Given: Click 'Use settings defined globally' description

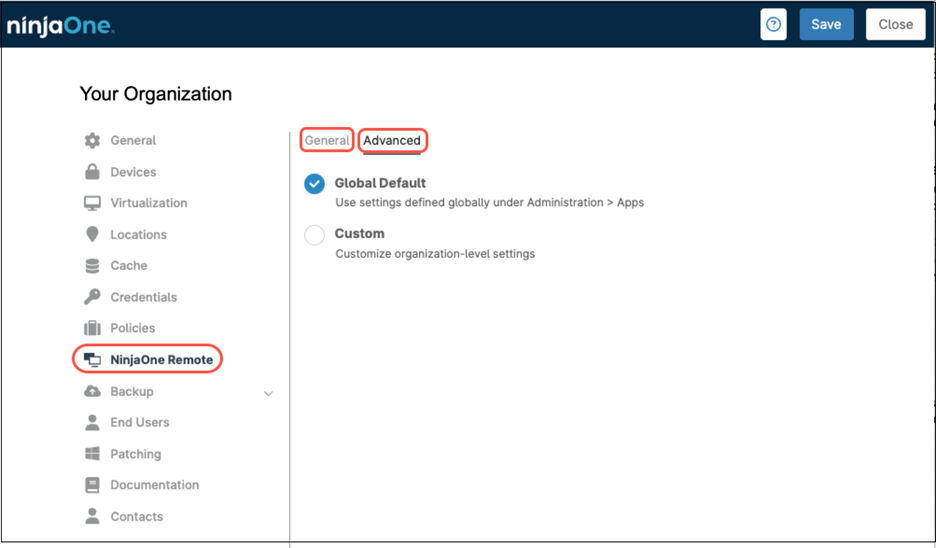Looking at the screenshot, I should [x=489, y=202].
